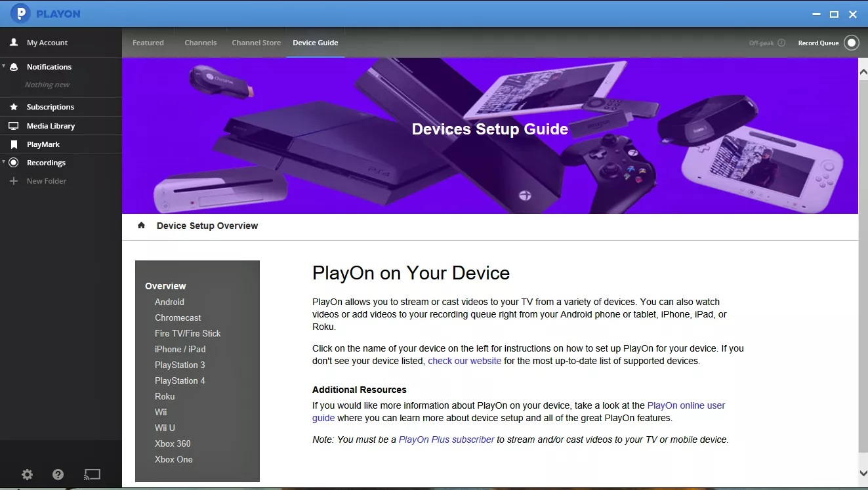Collapse the Recordings section arrow
Screen dimensions: 868x490
tap(4, 162)
